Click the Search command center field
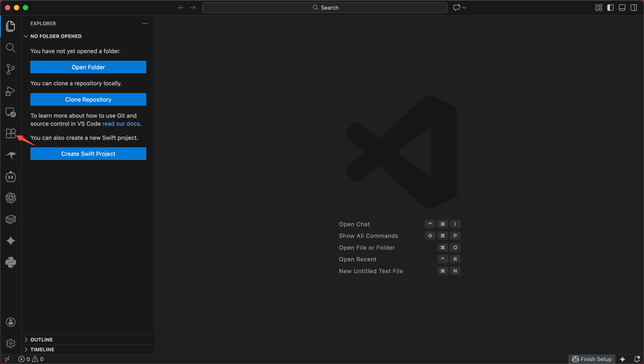This screenshot has height=364, width=644. [x=325, y=8]
